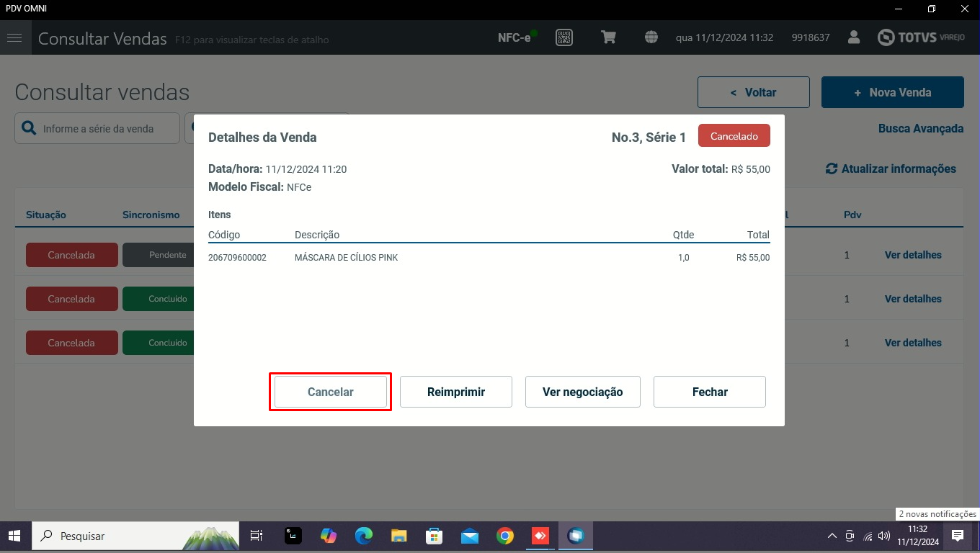Click the NFC-e status indicator

click(x=518, y=37)
